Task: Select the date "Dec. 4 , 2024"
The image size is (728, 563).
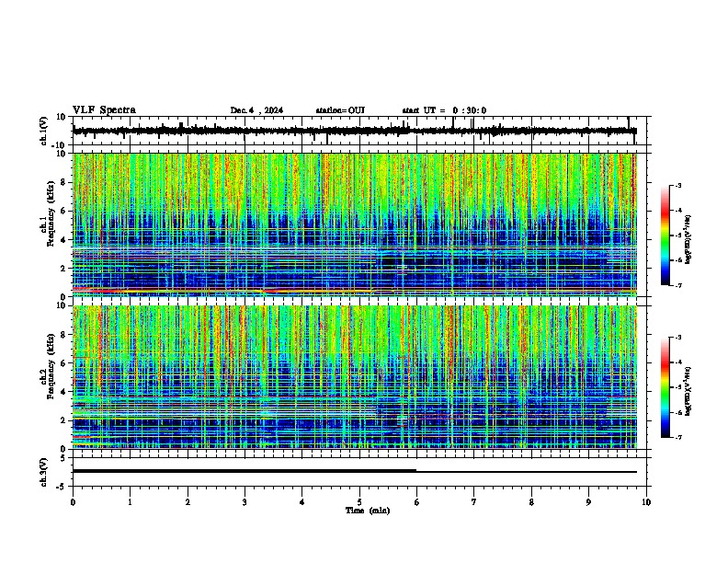Action: (256, 110)
